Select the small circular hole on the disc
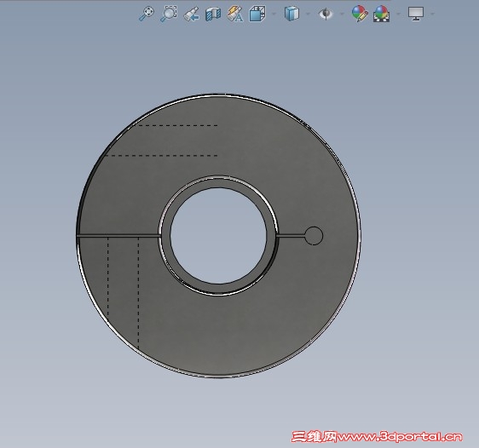 click(x=314, y=236)
